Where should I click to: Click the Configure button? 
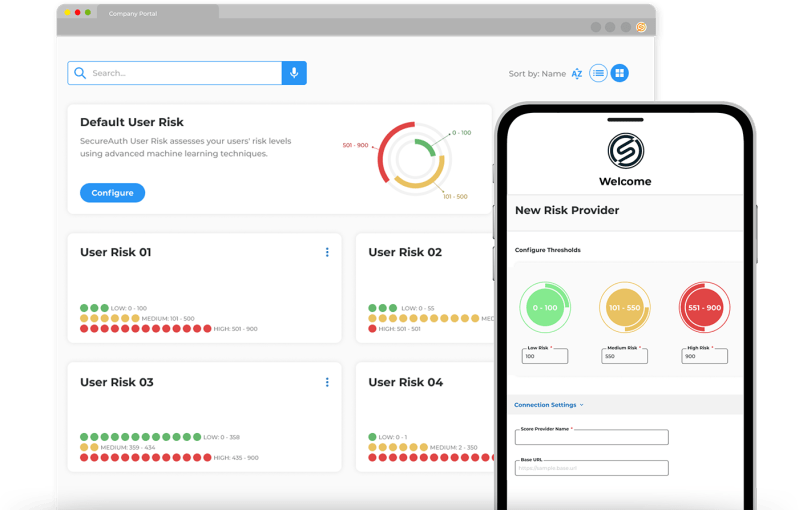click(112, 193)
